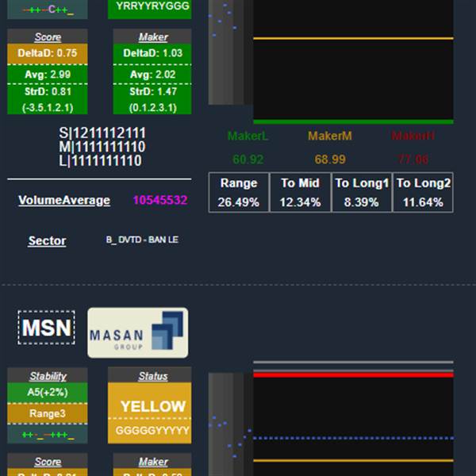This screenshot has width=476, height=476.
Task: Click the 'S|1211112111' row
Action: click(x=102, y=133)
